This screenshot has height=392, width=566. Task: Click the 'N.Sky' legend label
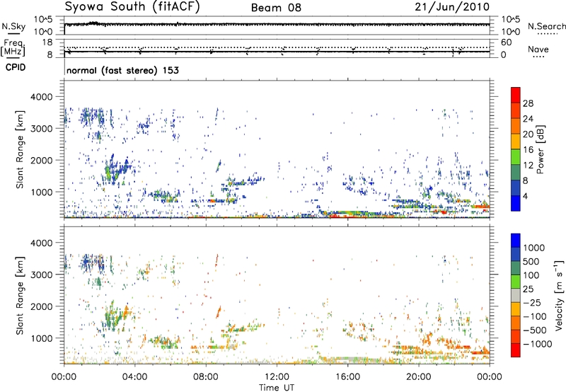13,26
